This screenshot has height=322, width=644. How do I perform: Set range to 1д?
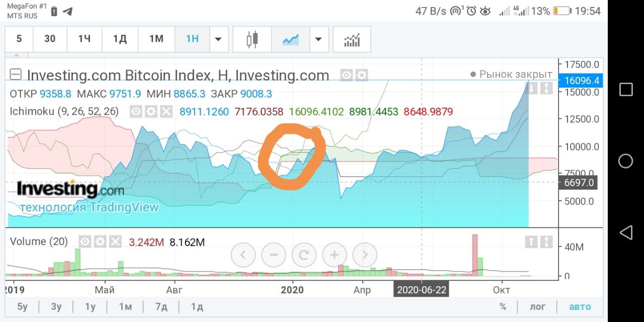pos(197,306)
